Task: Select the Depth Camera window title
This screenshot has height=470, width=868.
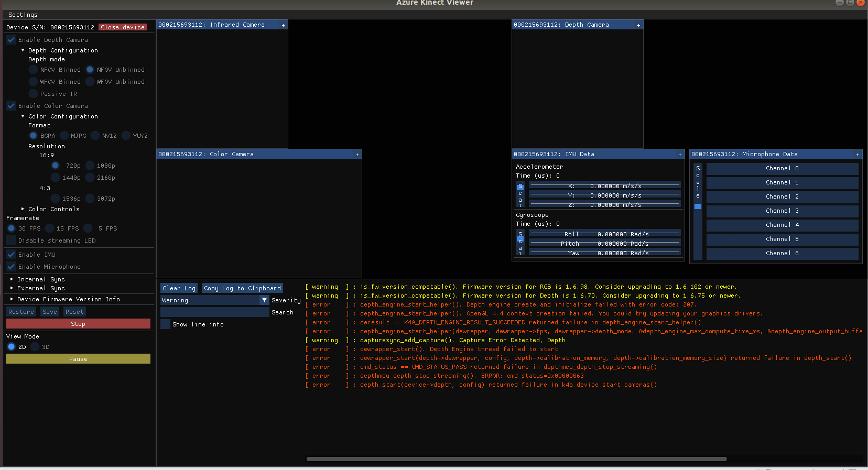Action: [x=561, y=25]
